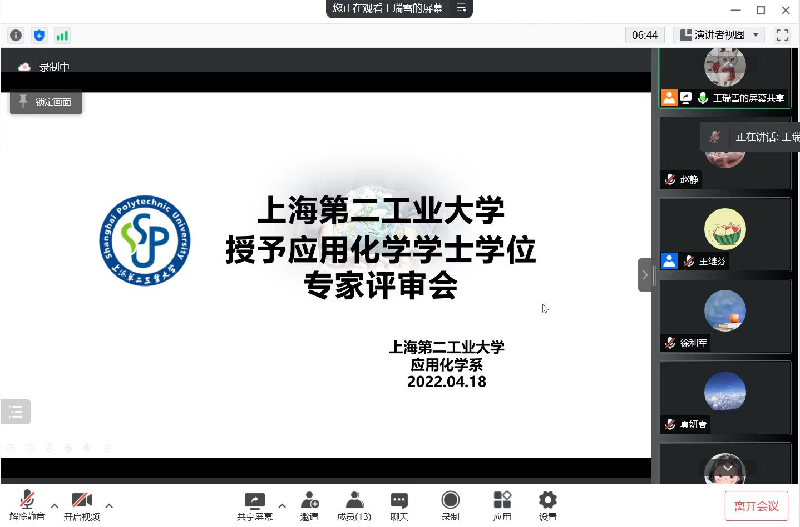
Task: Open the Chat panel icon
Action: (399, 500)
